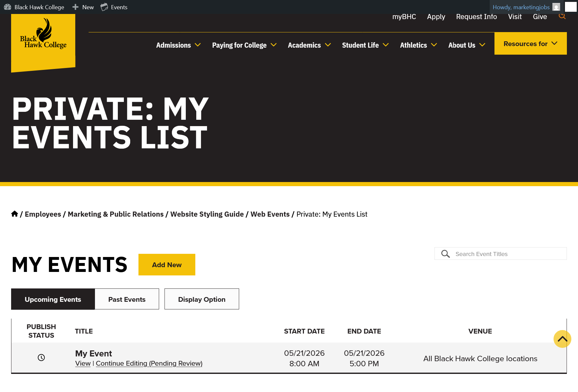Click the Add New event button
Viewport: 578px width, 392px height.
(167, 265)
